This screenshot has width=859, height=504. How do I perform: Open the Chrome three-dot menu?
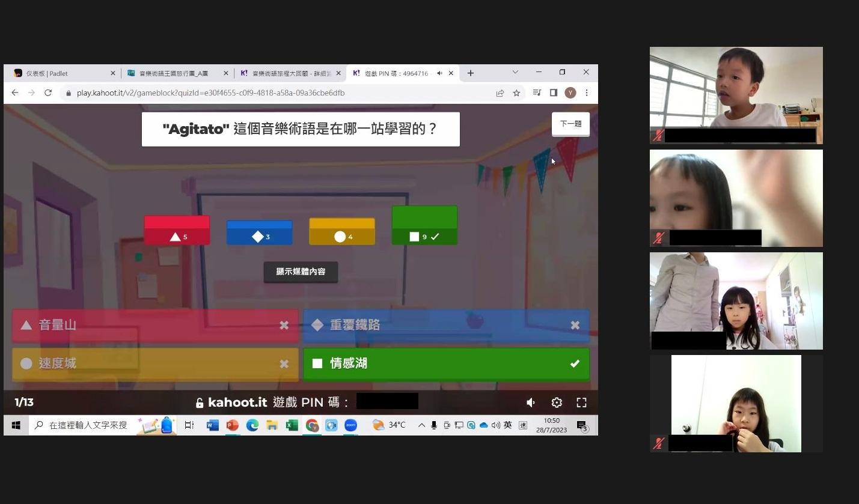[x=587, y=93]
